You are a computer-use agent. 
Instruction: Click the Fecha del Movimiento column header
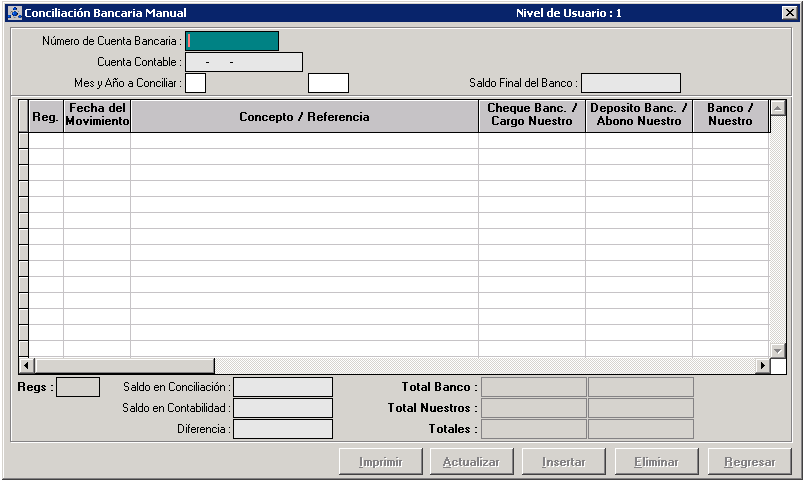97,116
